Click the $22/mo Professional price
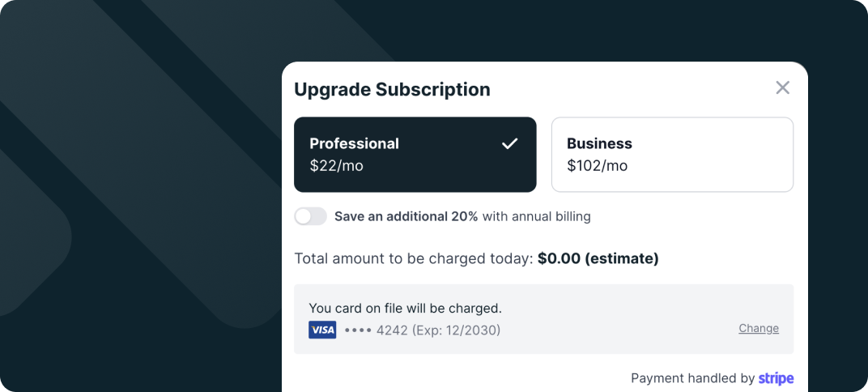868x392 pixels. (x=336, y=166)
